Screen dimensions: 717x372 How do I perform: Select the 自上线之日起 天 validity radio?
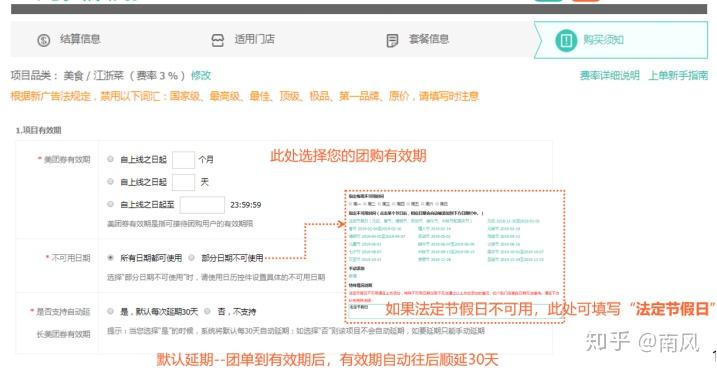(x=110, y=181)
